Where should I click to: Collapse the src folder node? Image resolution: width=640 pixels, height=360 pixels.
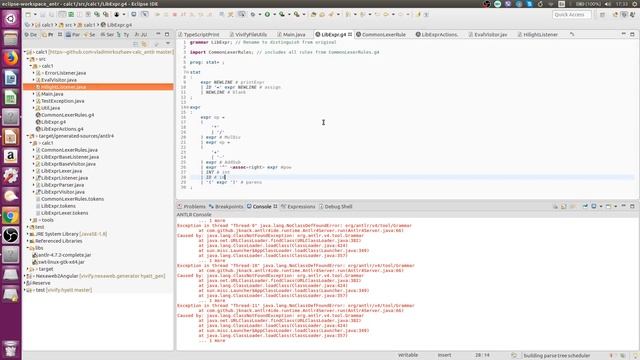[28, 59]
